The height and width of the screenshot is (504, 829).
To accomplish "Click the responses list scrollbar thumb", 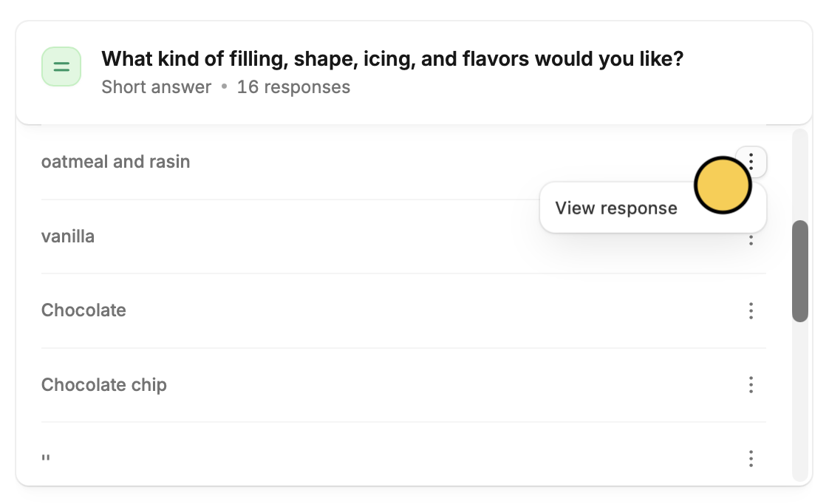I will (799, 270).
